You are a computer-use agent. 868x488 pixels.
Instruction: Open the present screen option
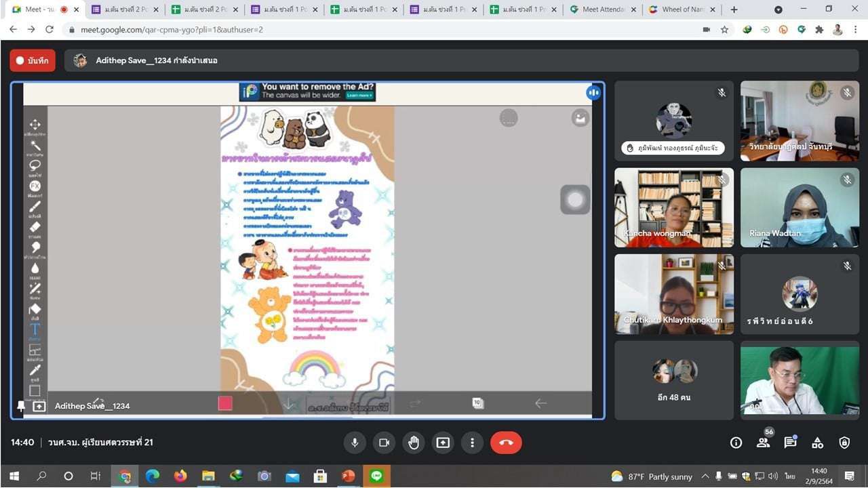(443, 443)
